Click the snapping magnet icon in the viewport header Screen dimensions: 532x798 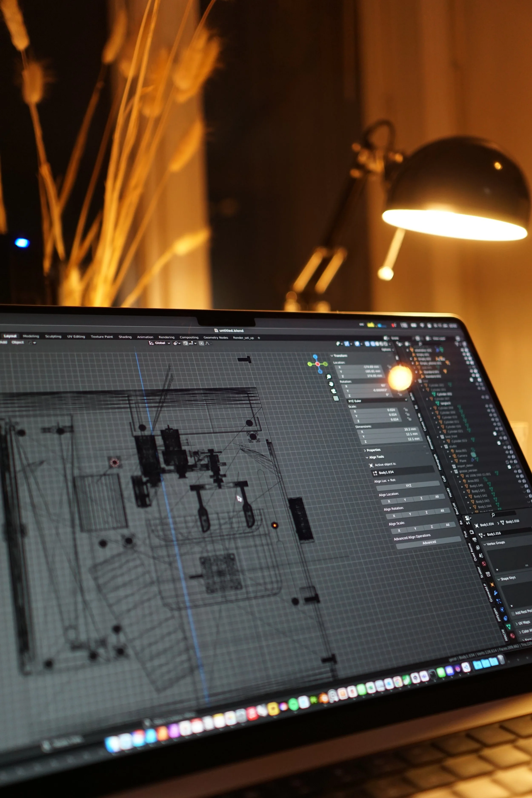click(185, 343)
